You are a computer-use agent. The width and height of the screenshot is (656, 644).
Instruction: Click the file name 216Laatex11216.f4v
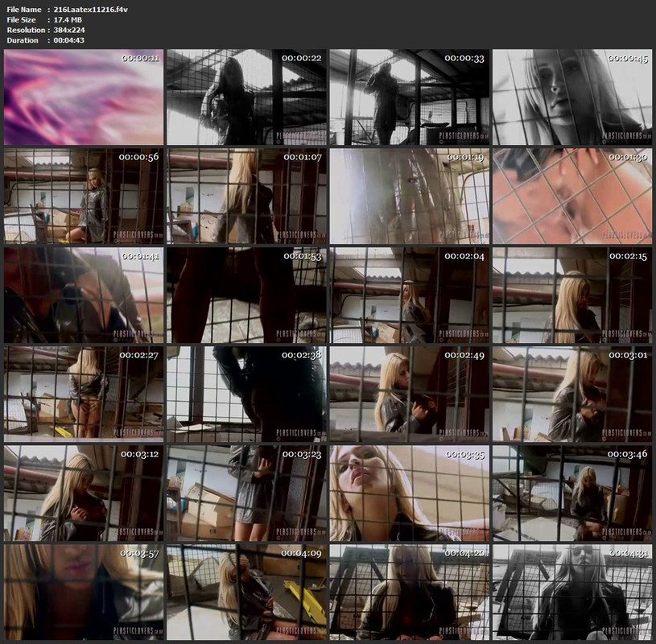tap(90, 10)
